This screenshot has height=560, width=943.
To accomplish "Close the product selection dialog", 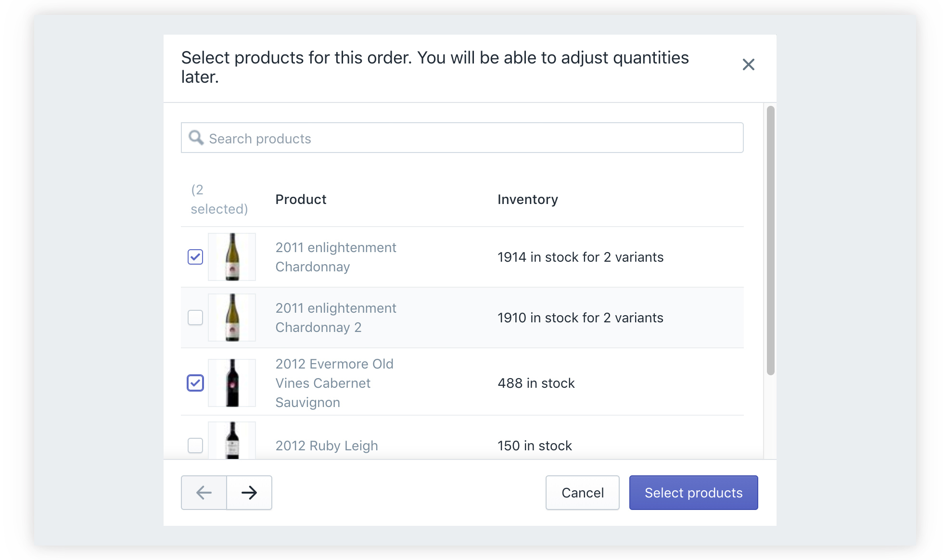I will pyautogui.click(x=748, y=64).
